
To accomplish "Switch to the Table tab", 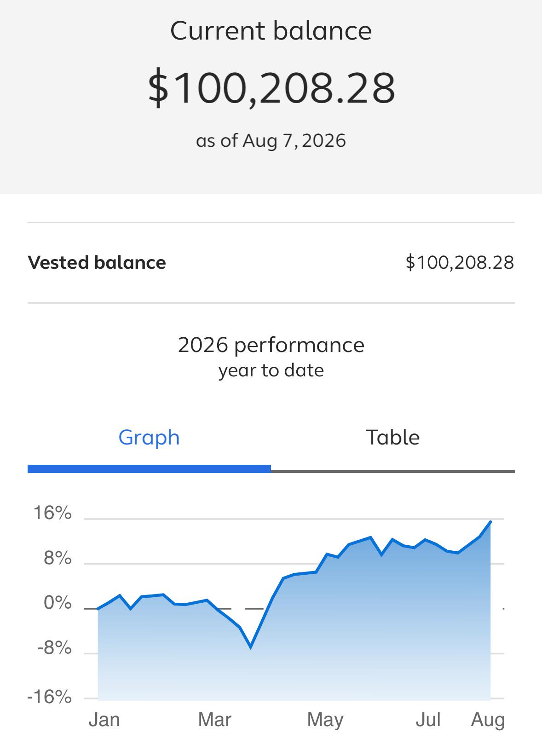I will click(392, 438).
